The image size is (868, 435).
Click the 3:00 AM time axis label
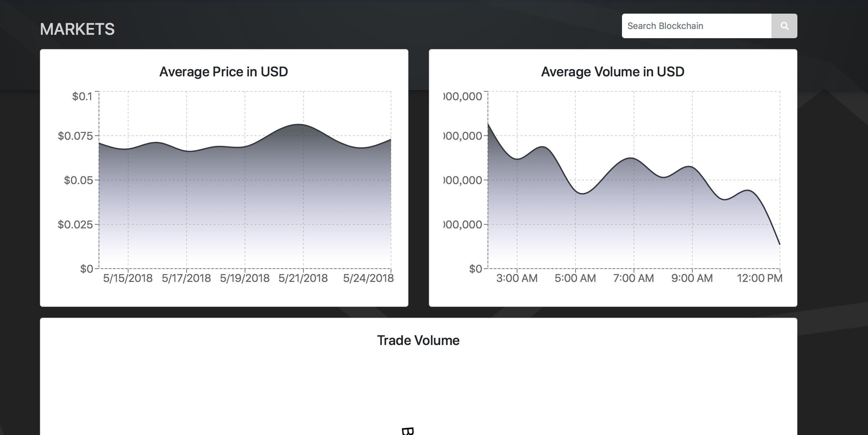[517, 278]
